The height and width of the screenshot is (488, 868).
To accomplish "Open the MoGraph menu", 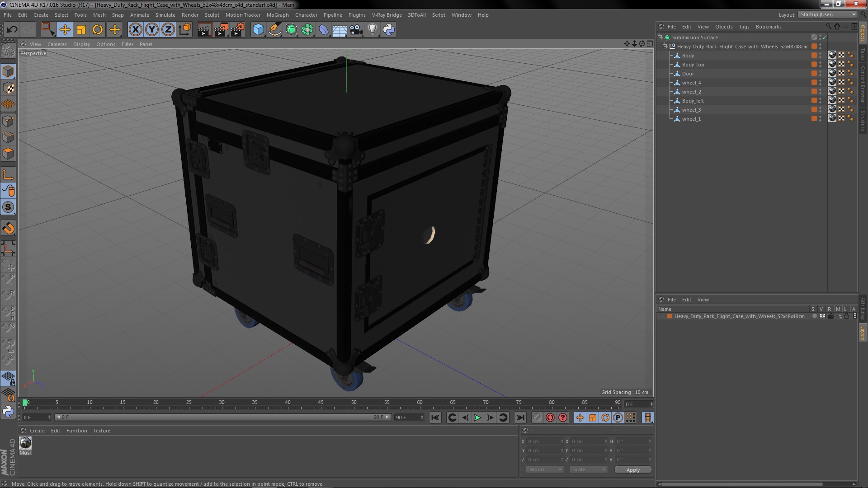I will (277, 15).
